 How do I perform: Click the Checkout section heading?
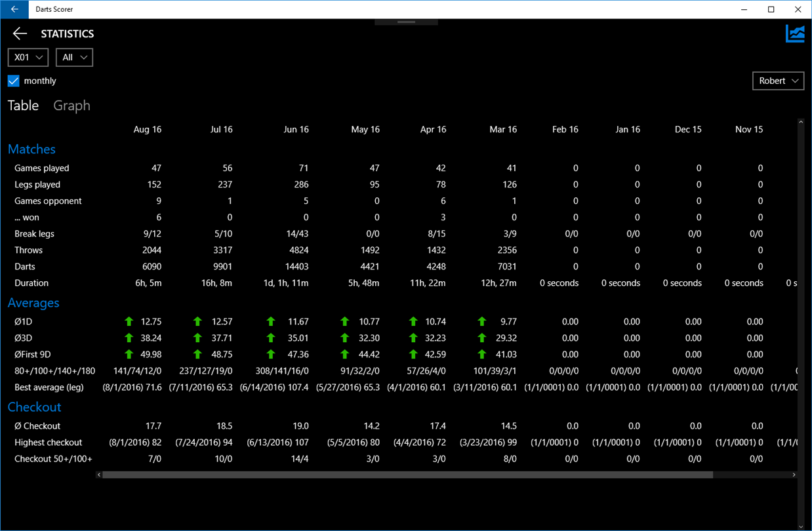[34, 407]
